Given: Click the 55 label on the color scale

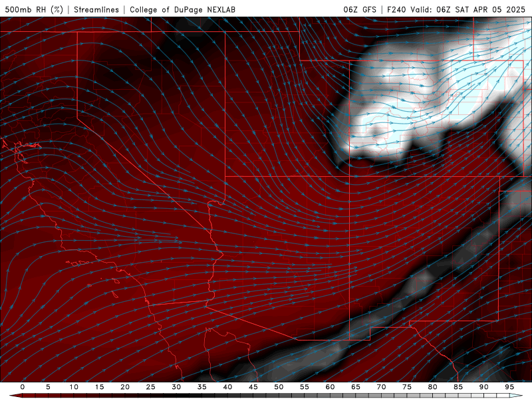Looking at the screenshot, I should point(305,387).
